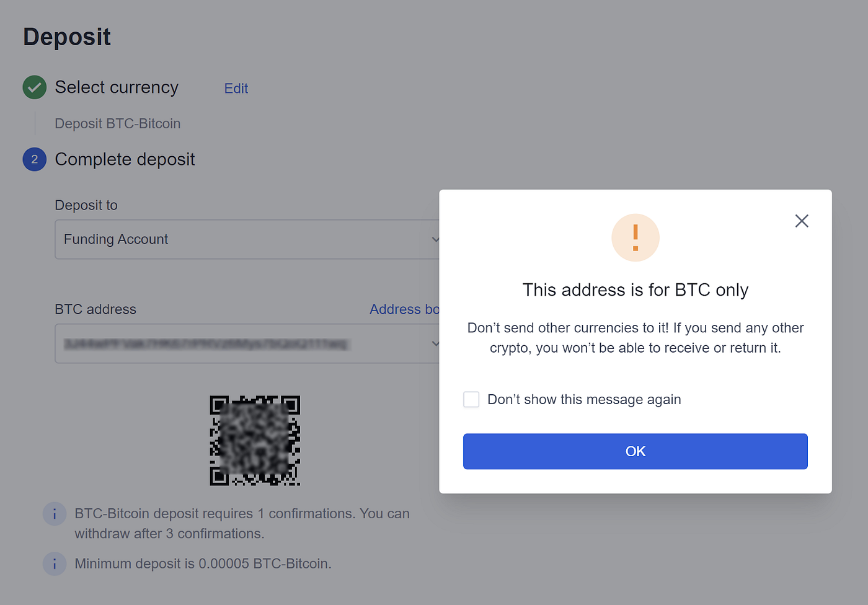868x605 pixels.
Task: Click the green currency completion checkmark icon
Action: (x=34, y=87)
